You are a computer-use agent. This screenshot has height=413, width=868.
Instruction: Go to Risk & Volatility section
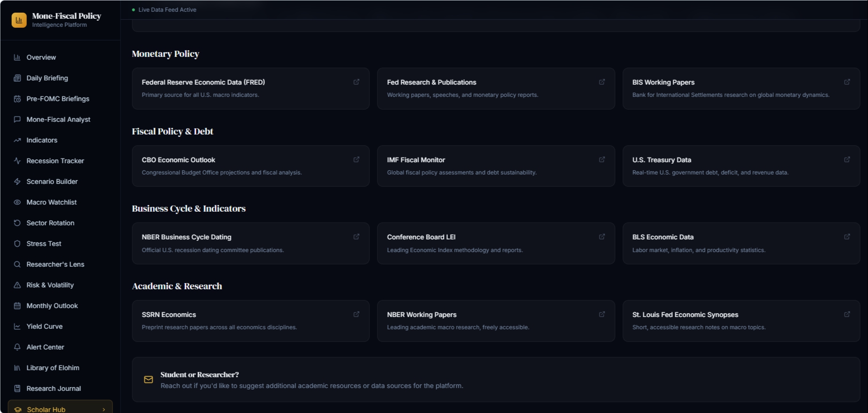pyautogui.click(x=60, y=285)
